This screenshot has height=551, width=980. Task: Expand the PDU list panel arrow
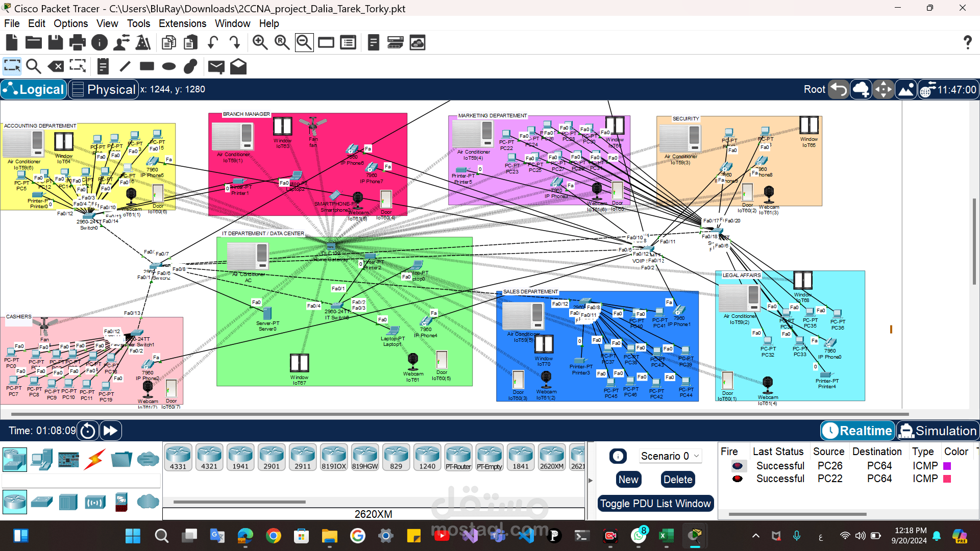[x=591, y=480]
